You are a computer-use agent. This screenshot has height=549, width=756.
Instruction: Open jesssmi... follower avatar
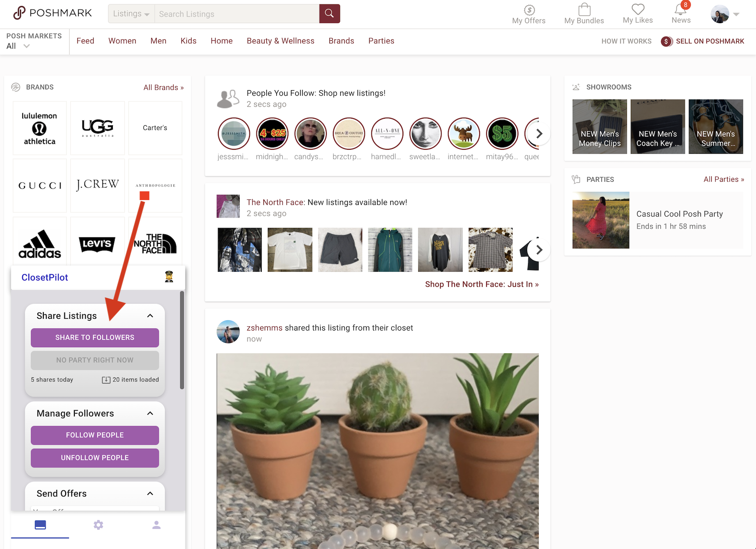pos(234,134)
